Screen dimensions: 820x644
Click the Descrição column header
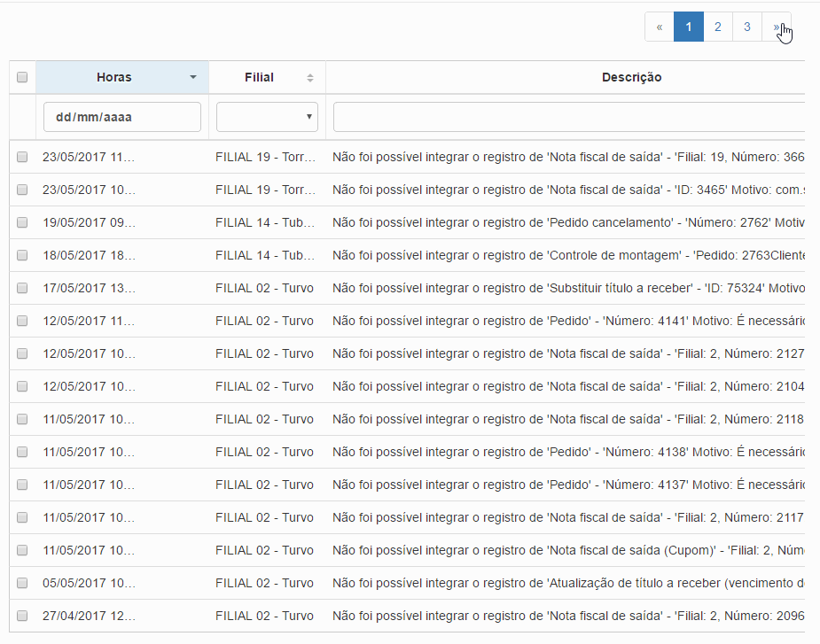pos(631,77)
